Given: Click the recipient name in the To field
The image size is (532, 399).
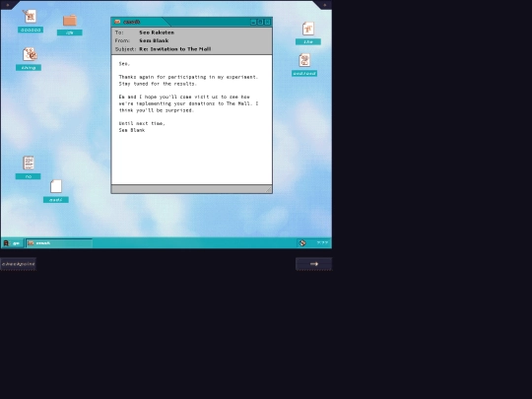Looking at the screenshot, I should [x=157, y=33].
